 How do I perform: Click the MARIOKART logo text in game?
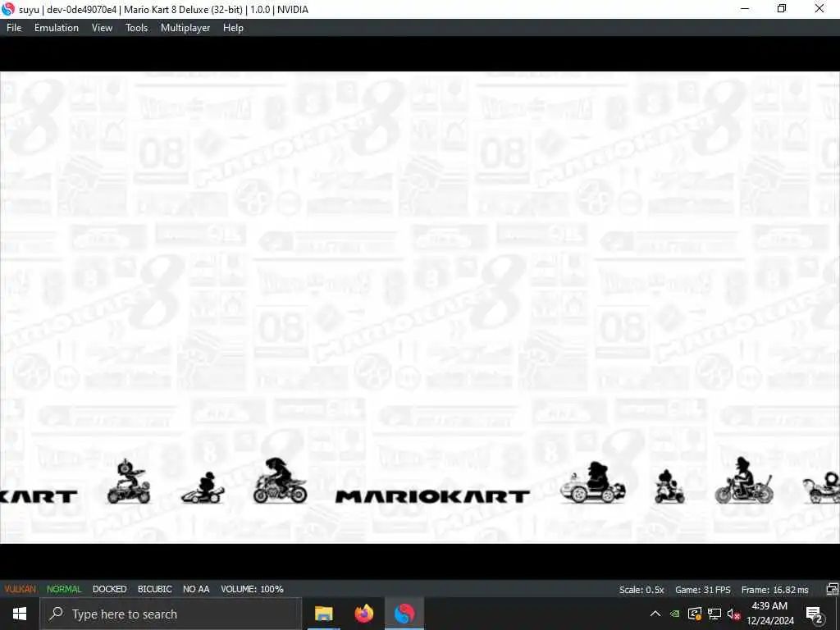(x=432, y=496)
